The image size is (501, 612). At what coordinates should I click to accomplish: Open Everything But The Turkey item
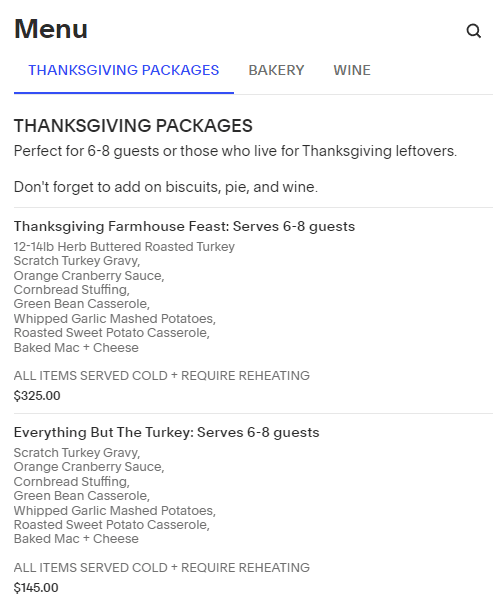pyautogui.click(x=167, y=432)
